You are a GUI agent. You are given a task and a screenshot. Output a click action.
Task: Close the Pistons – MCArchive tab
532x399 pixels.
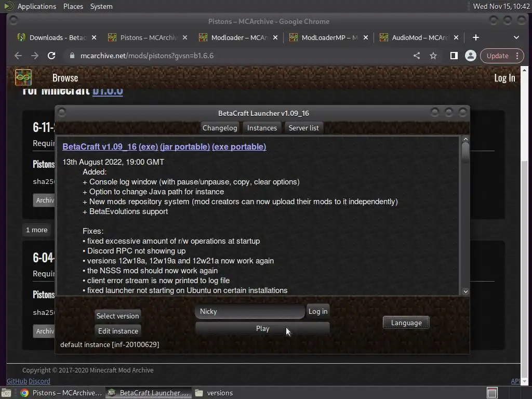pos(184,37)
